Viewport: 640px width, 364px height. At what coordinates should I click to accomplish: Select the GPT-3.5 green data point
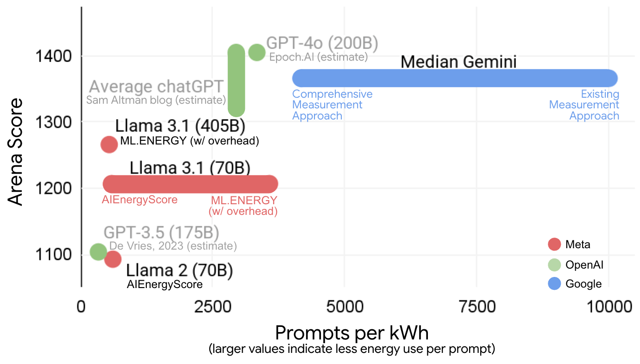tap(98, 251)
